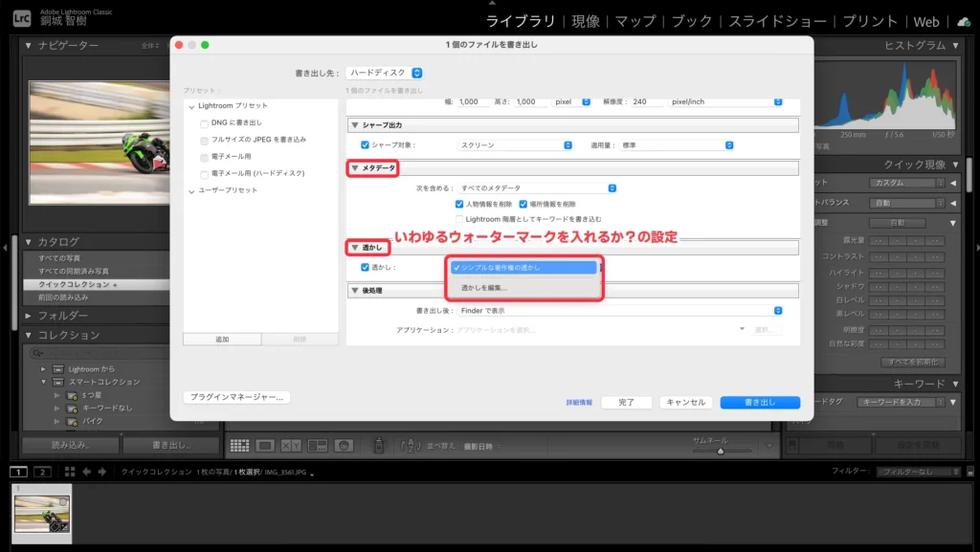Open 書き出し先 ハードディスク dropdown
Viewport: 980px width, 552px height.
tap(386, 73)
